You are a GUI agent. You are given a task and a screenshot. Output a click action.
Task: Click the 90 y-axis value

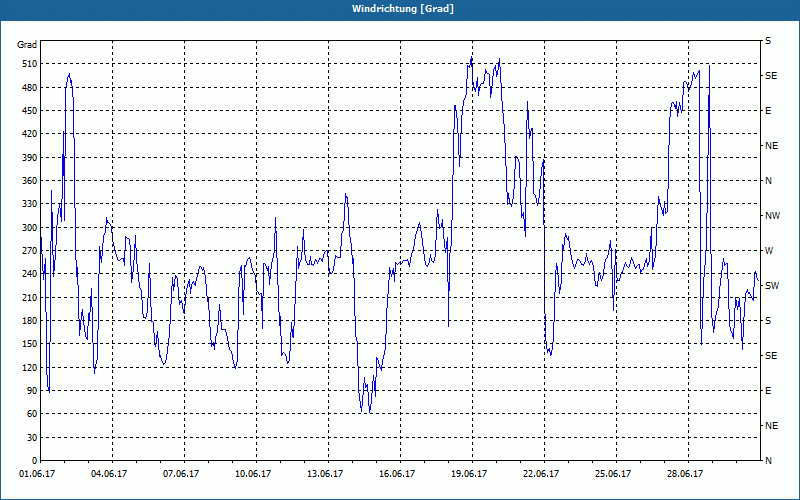pyautogui.click(x=32, y=391)
